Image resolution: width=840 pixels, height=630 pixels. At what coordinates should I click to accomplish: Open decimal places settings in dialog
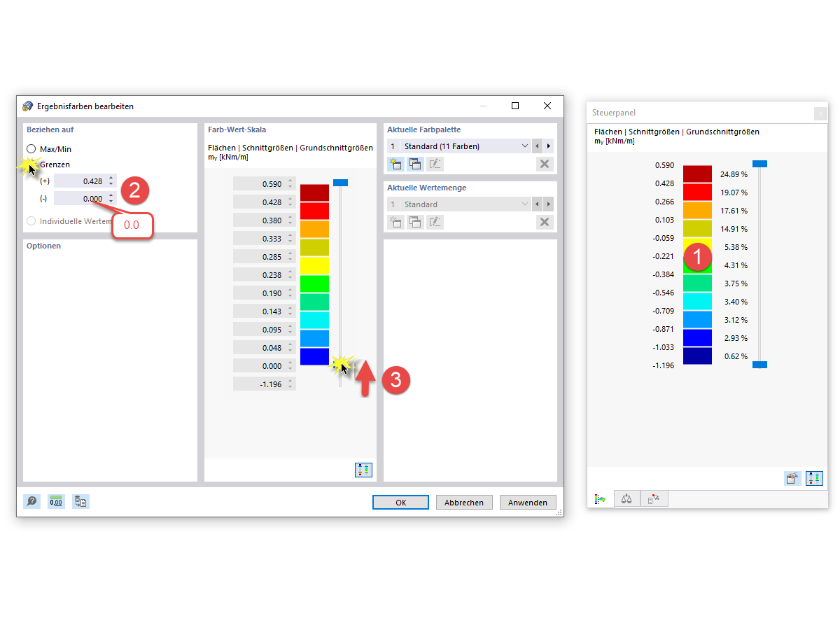coord(56,501)
